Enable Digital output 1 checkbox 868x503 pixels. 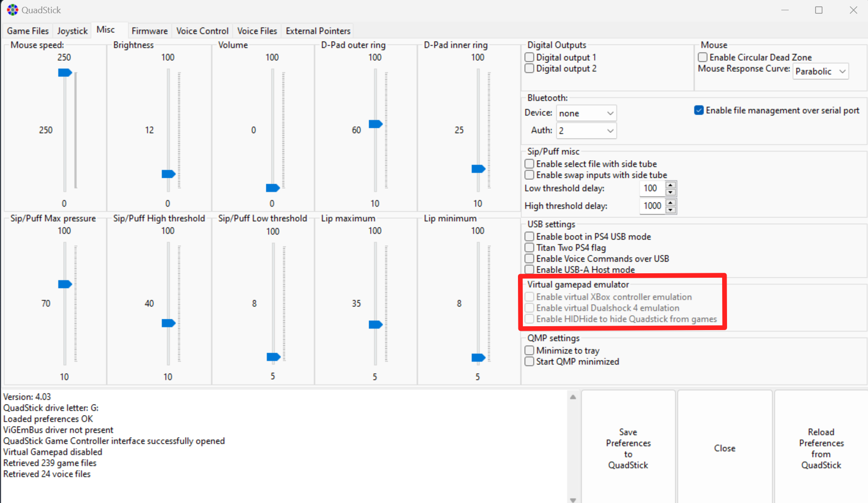point(529,57)
